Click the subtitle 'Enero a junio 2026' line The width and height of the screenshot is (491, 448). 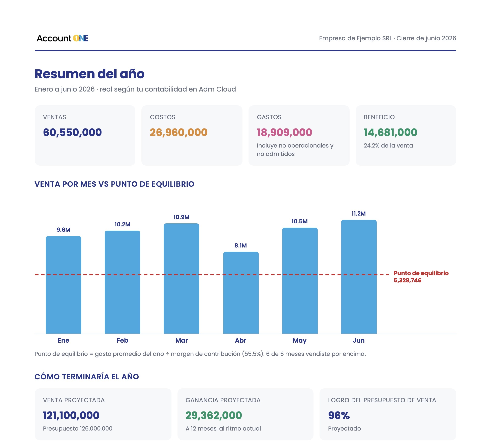135,89
